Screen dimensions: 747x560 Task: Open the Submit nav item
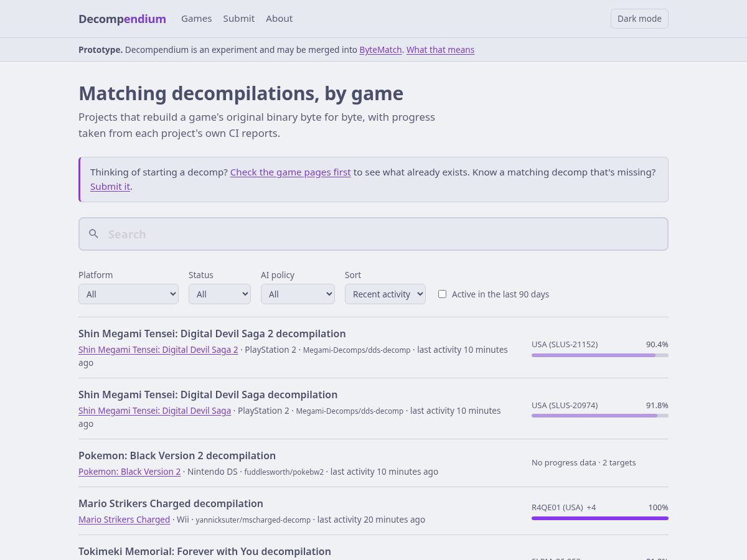click(239, 19)
